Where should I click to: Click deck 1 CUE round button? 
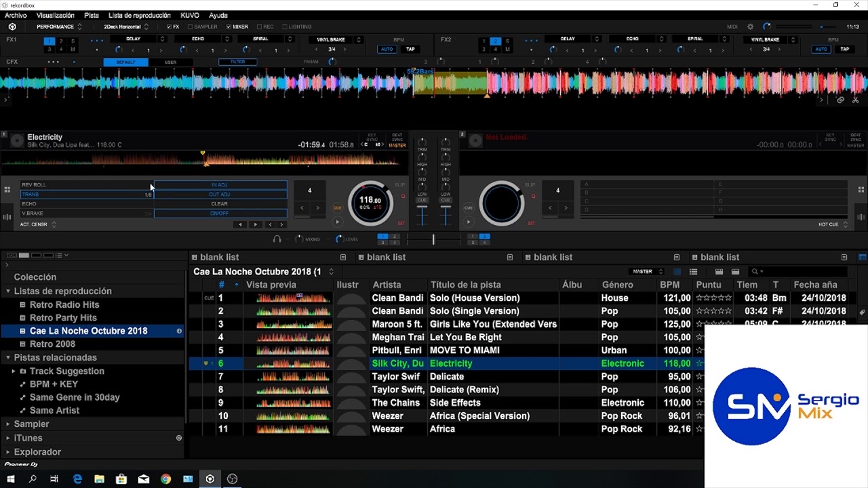point(337,208)
